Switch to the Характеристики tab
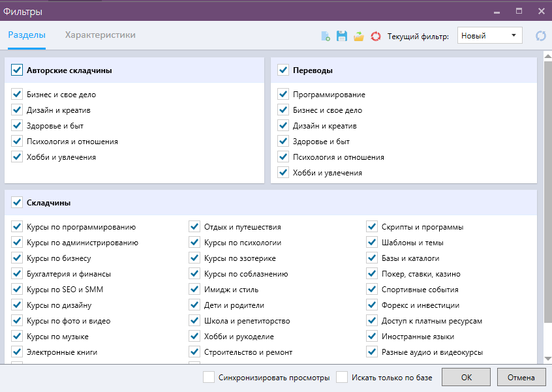 coord(100,35)
